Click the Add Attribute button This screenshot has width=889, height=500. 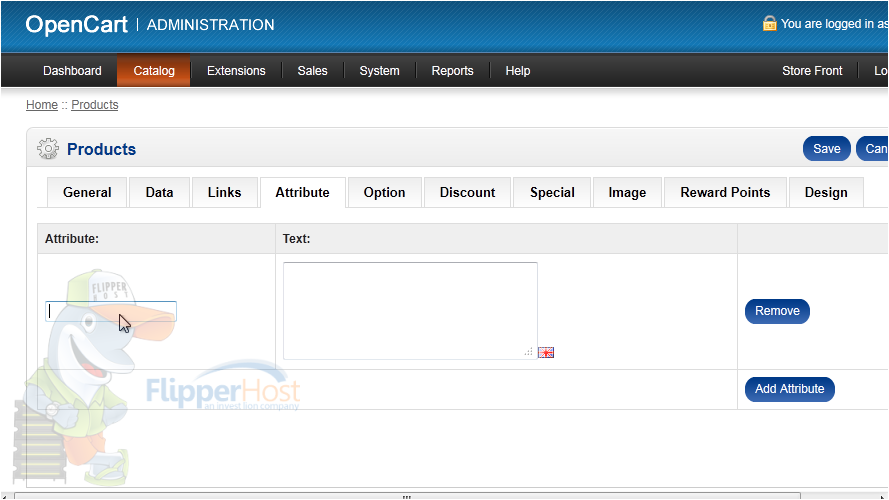tap(790, 389)
